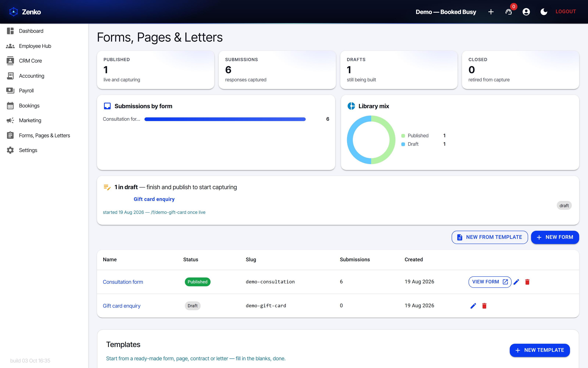The width and height of the screenshot is (588, 368).
Task: Click the Submissions column header
Action: (355, 259)
